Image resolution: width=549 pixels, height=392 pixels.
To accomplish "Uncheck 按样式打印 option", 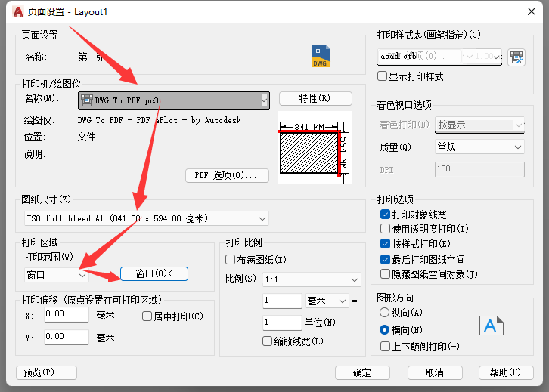I will pos(385,243).
